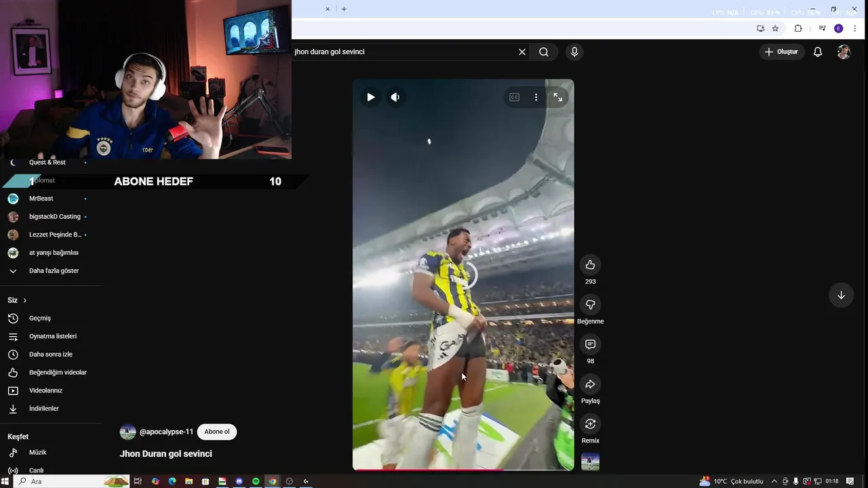Click the Windows search box Ara
This screenshot has height=488, width=868.
click(71, 481)
